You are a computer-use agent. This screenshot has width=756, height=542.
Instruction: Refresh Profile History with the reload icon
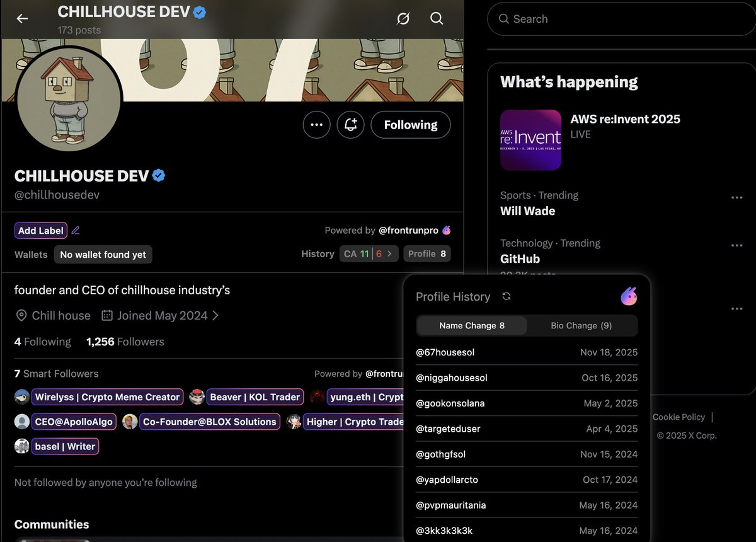click(507, 296)
